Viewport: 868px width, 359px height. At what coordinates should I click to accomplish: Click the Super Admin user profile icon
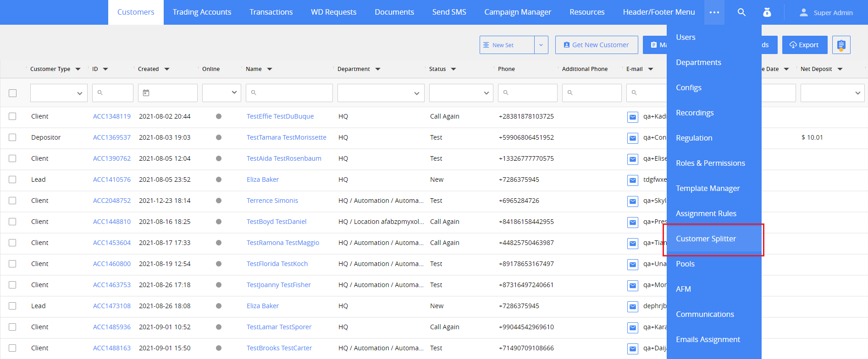(803, 13)
